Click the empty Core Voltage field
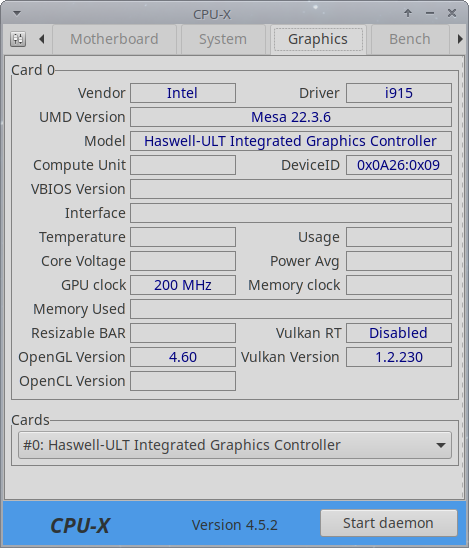 click(x=183, y=261)
